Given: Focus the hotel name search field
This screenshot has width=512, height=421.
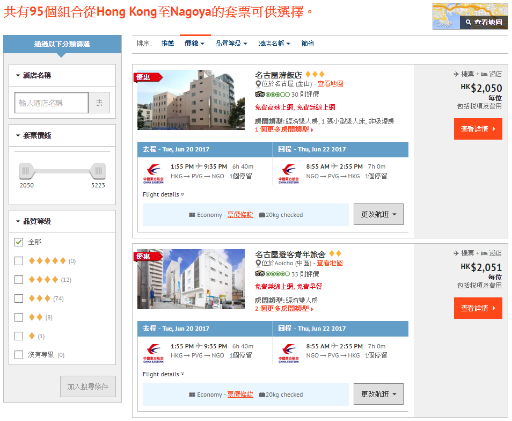Looking at the screenshot, I should coord(51,103).
